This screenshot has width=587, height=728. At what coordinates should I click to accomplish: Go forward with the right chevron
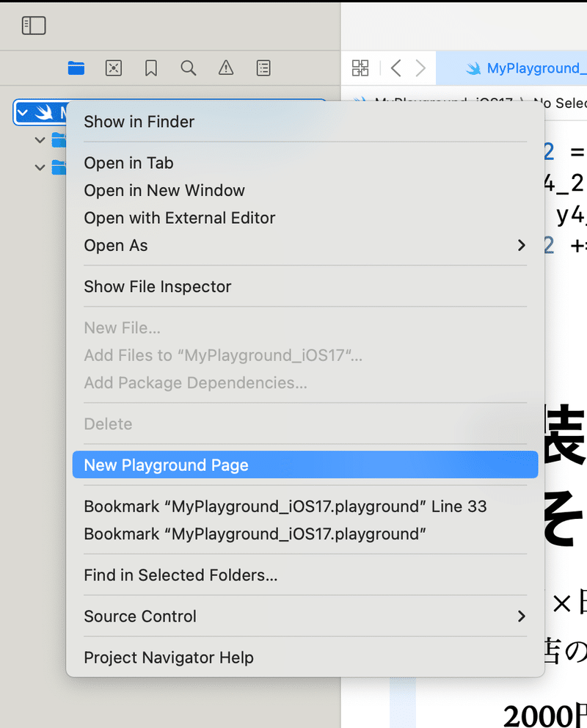(420, 68)
